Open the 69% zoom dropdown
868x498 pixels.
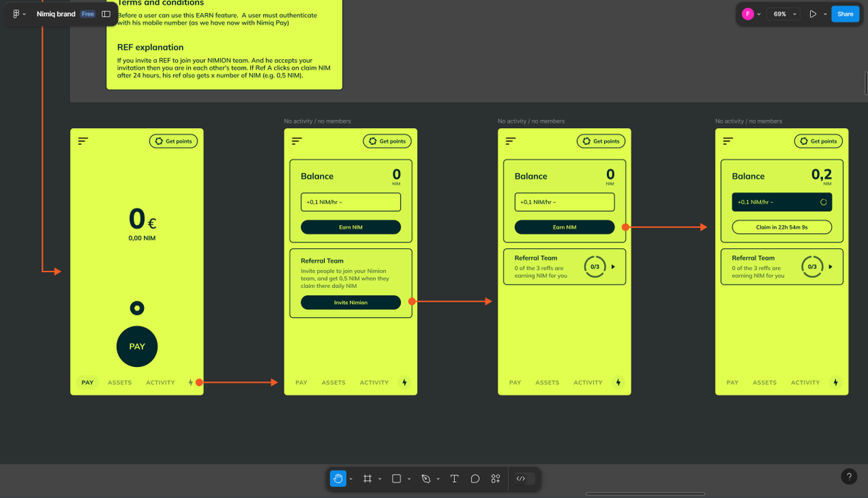click(x=785, y=14)
